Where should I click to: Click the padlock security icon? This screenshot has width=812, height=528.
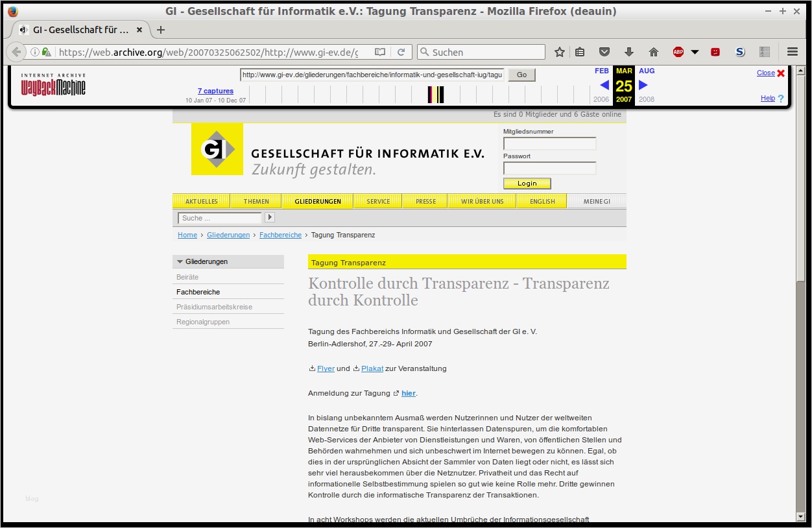click(x=46, y=52)
